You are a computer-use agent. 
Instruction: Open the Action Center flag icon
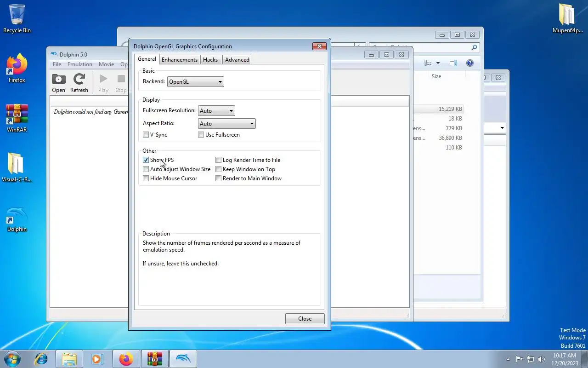pyautogui.click(x=520, y=359)
